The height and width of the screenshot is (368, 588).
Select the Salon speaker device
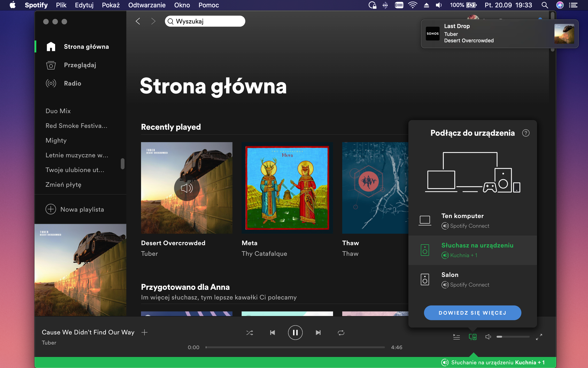(x=473, y=279)
